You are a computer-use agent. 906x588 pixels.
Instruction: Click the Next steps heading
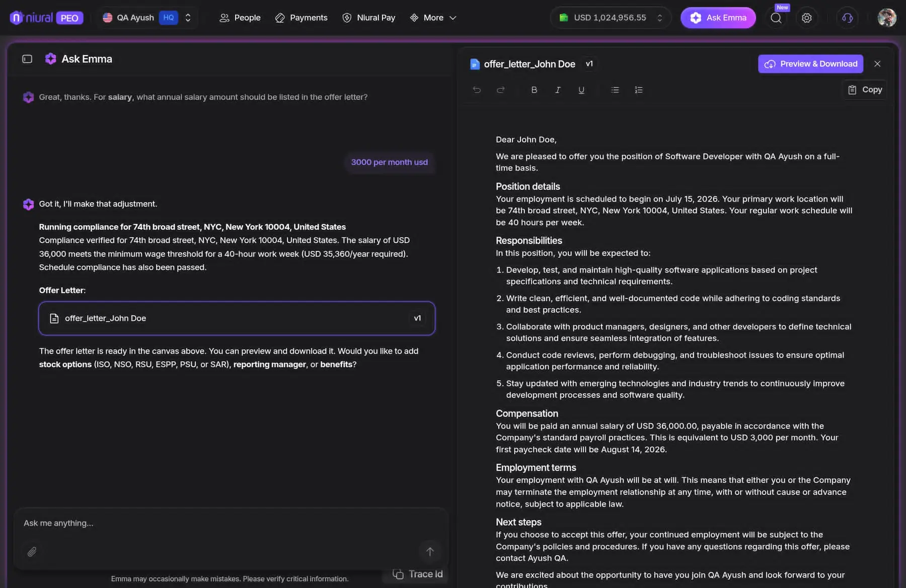point(518,522)
